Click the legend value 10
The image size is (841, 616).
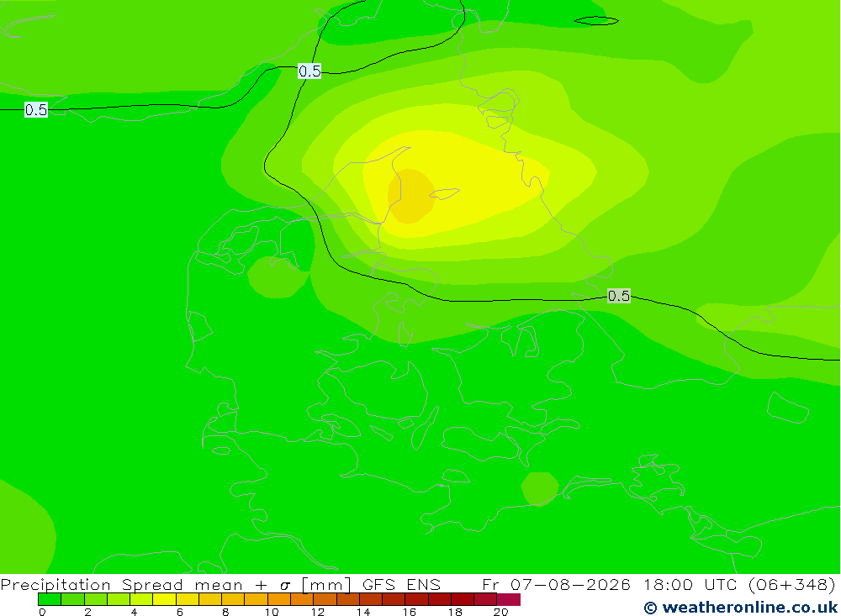[272, 612]
